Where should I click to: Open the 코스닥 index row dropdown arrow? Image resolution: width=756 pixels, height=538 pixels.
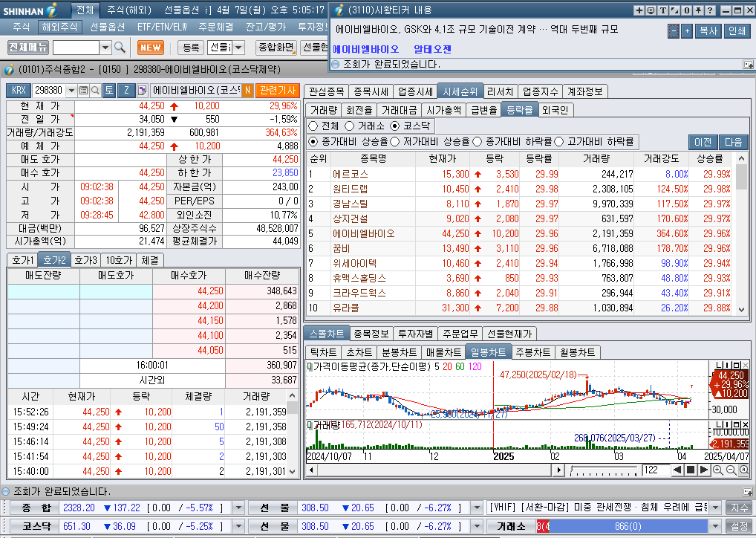point(238,526)
